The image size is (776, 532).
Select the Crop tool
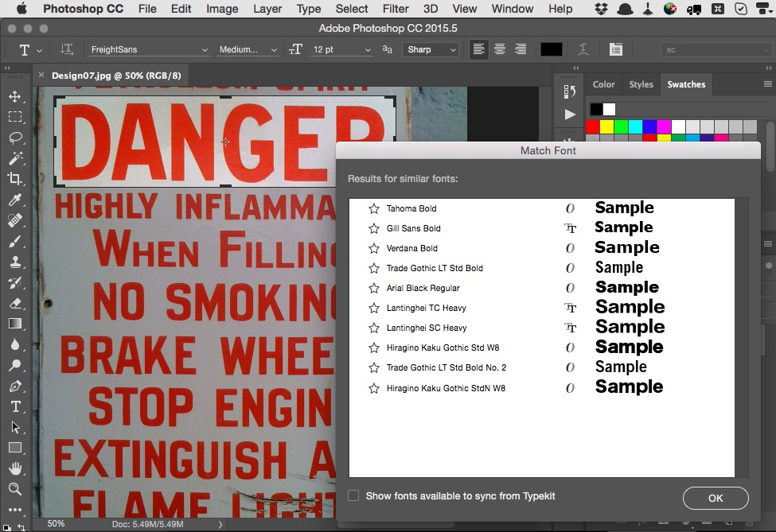[14, 179]
